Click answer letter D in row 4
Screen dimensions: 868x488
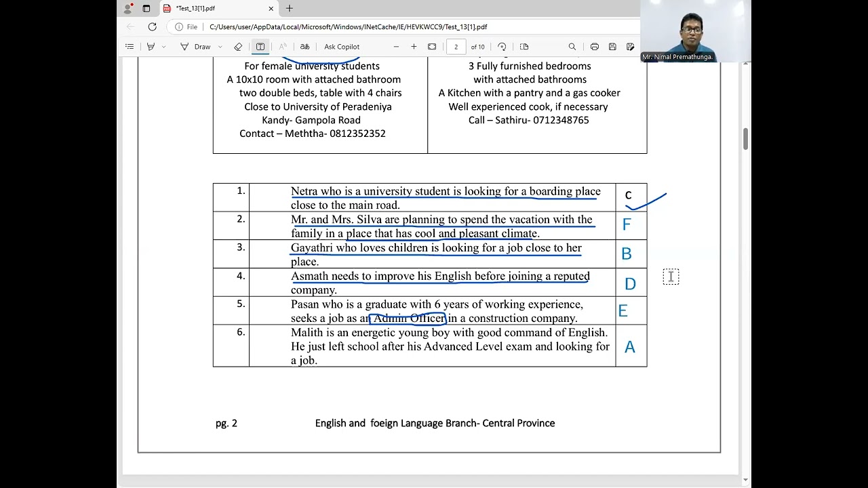(x=630, y=284)
